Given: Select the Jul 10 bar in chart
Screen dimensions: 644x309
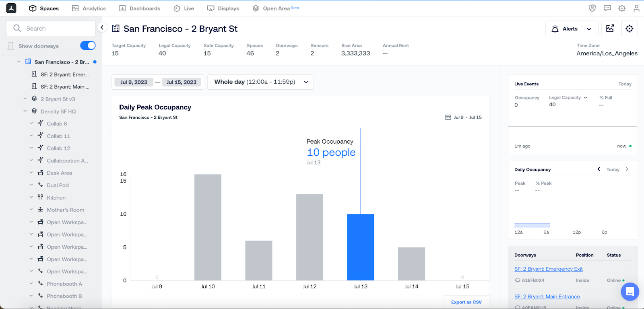Looking at the screenshot, I should pyautogui.click(x=208, y=227).
